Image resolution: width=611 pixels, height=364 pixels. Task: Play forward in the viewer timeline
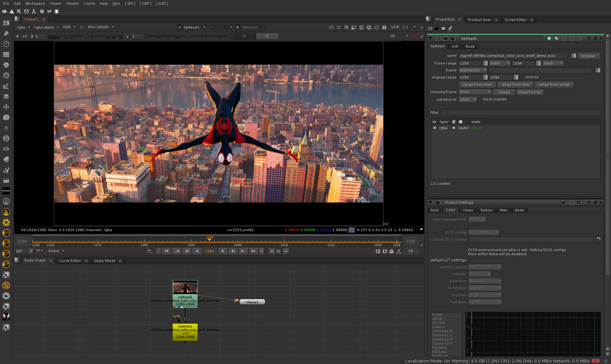pyautogui.click(x=223, y=251)
